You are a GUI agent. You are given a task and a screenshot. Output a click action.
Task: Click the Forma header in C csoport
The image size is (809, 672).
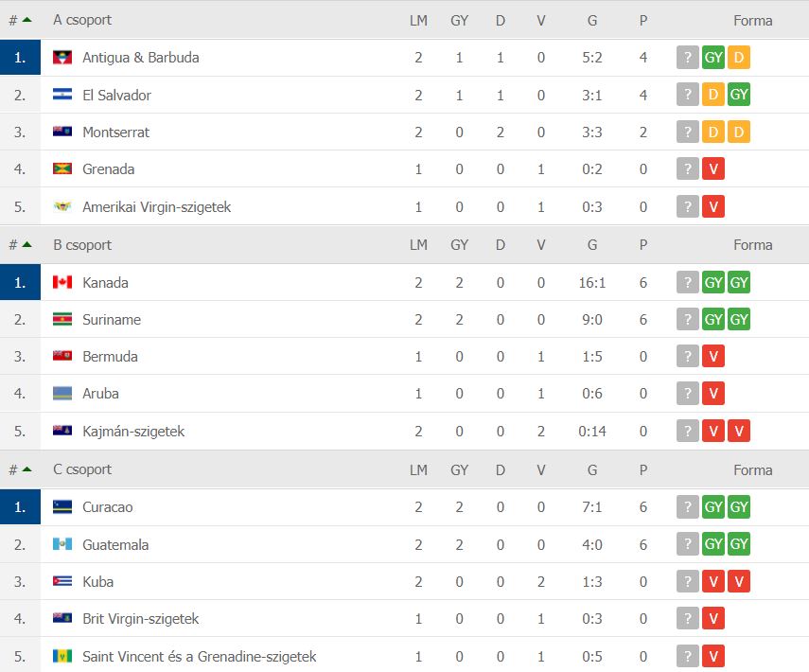coord(753,470)
